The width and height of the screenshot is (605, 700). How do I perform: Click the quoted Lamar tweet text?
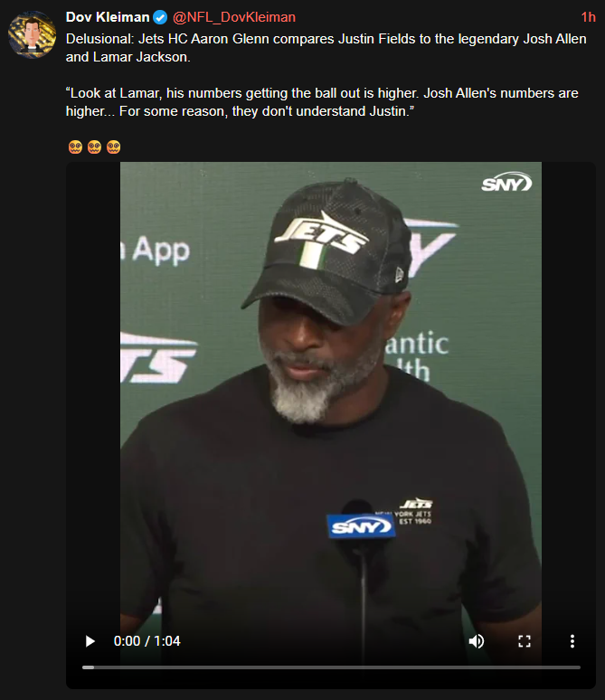point(322,102)
